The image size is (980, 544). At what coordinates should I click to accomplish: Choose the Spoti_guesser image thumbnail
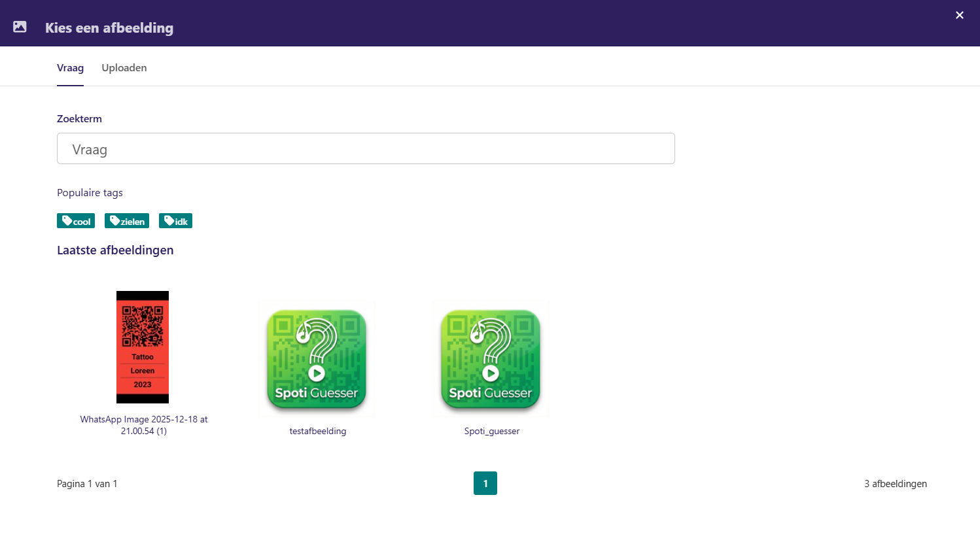(x=491, y=359)
